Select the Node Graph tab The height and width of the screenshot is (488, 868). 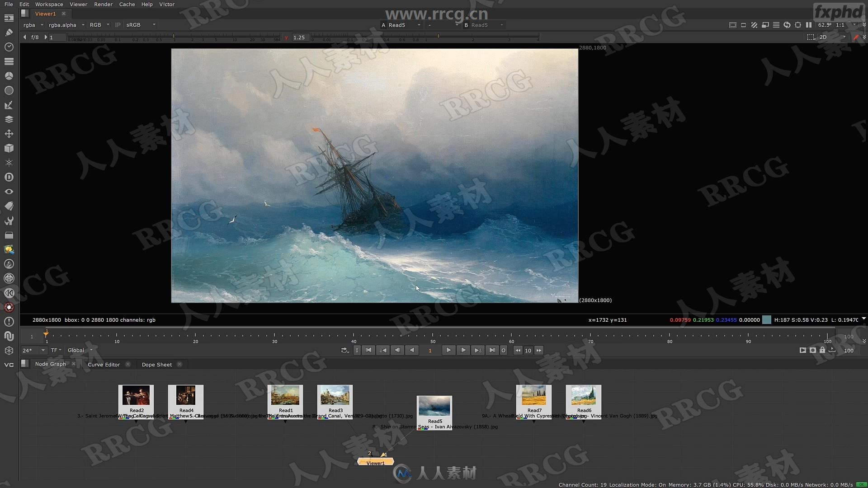click(x=51, y=364)
